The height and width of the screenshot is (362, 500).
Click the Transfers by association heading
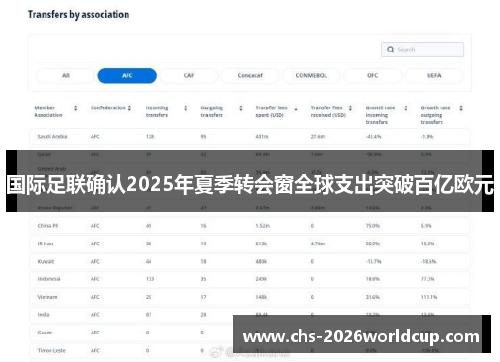click(78, 15)
